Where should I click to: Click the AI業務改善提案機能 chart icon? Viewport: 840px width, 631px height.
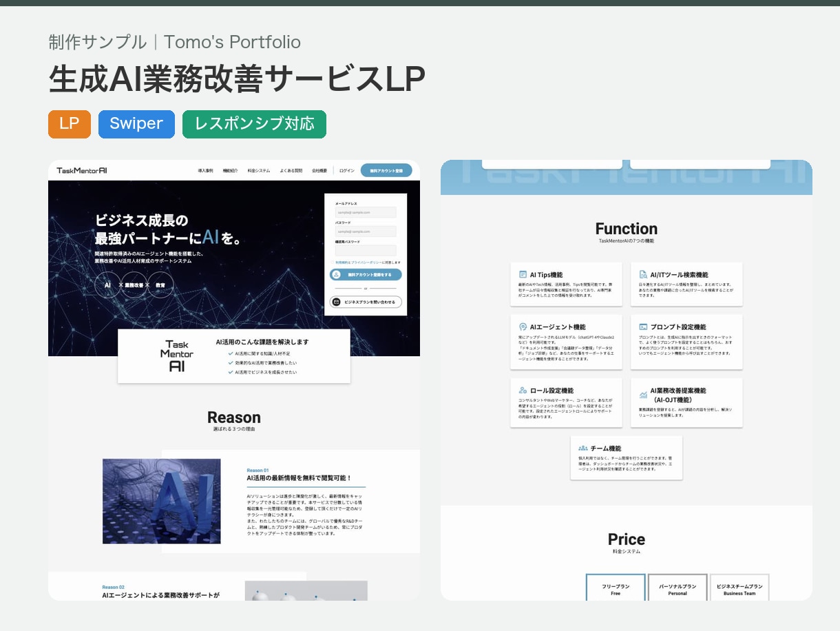coord(643,395)
